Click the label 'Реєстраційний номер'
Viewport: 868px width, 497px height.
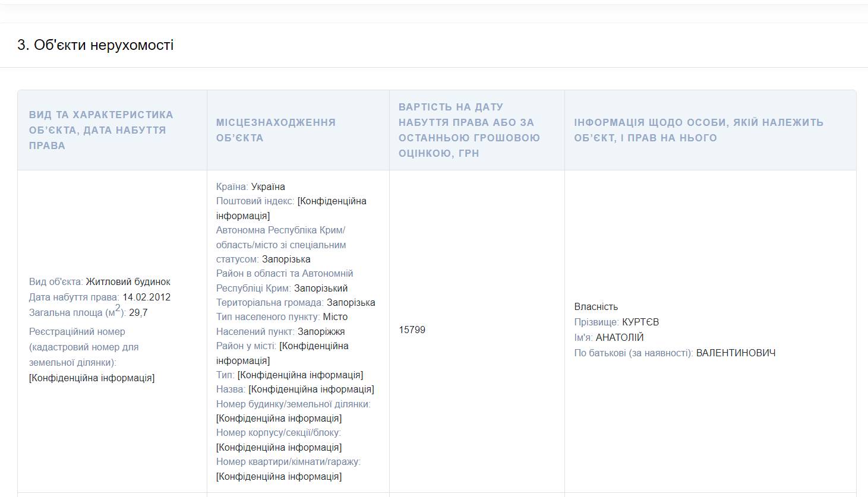(x=77, y=331)
